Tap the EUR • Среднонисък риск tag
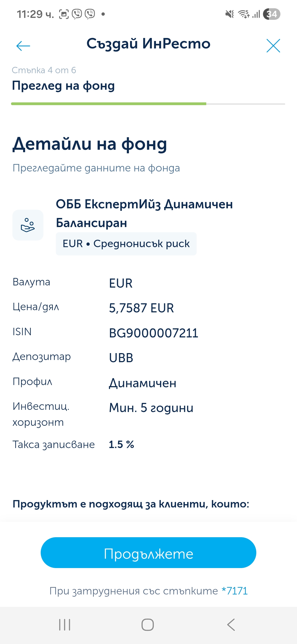Viewport: 297px width, 644px height. click(x=126, y=244)
